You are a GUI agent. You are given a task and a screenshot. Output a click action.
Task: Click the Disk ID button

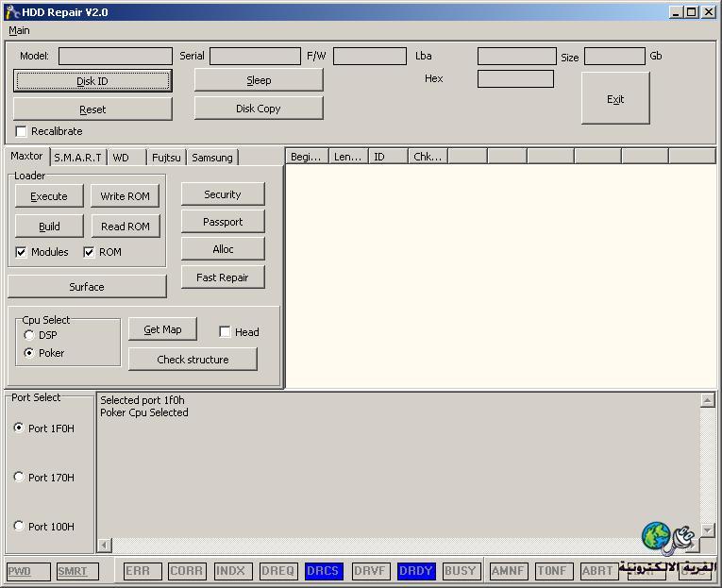point(92,81)
